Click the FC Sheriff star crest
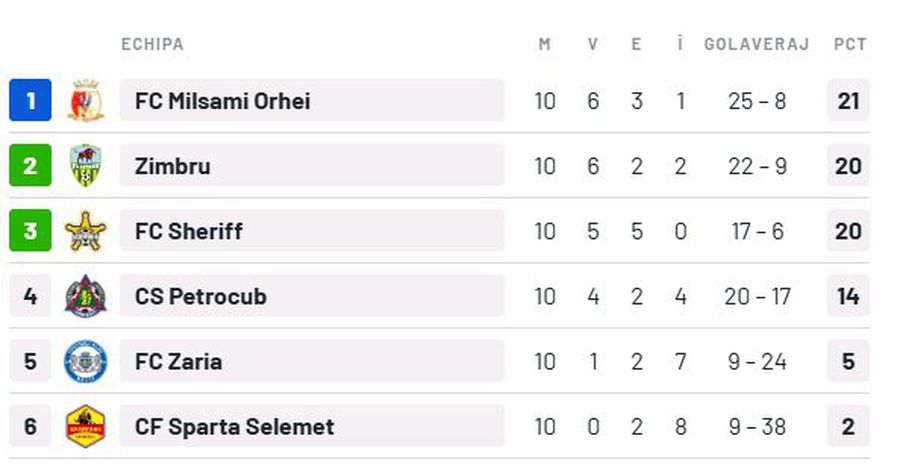The height and width of the screenshot is (465, 900). (86, 231)
